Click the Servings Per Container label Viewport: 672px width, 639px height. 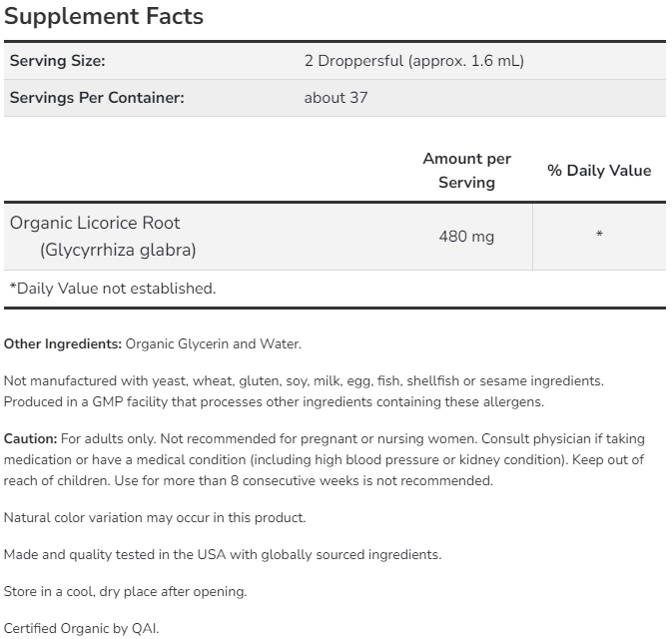point(97,98)
